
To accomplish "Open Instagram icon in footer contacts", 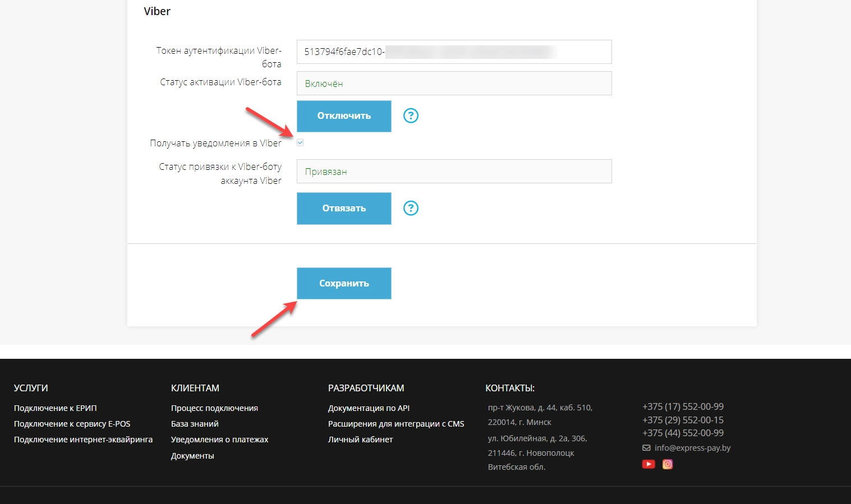I will [x=668, y=464].
